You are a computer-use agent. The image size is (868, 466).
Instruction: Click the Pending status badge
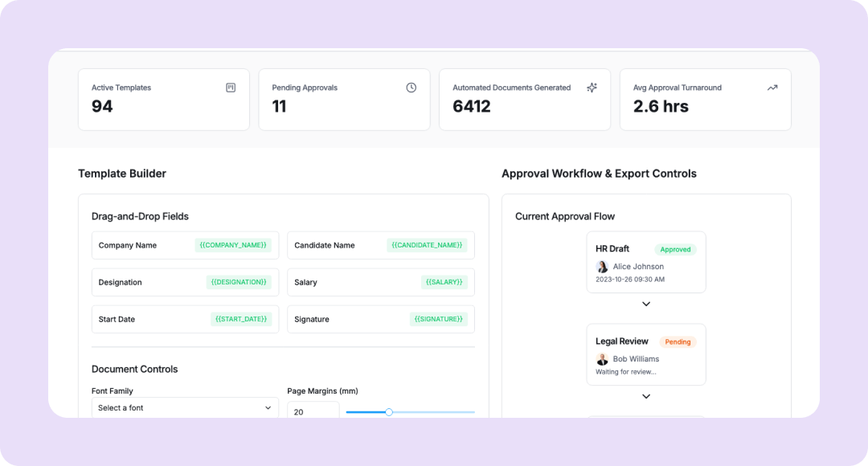click(678, 342)
